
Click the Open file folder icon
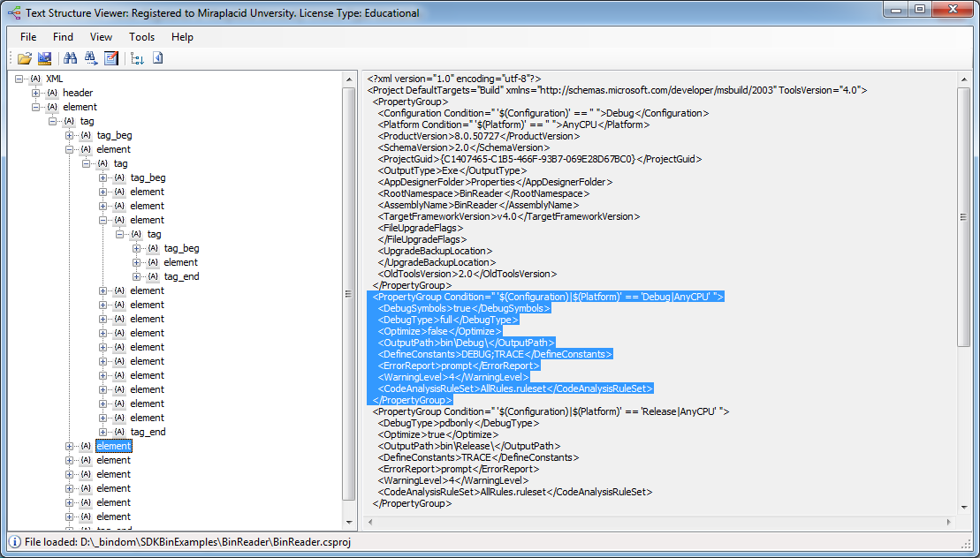(x=24, y=58)
